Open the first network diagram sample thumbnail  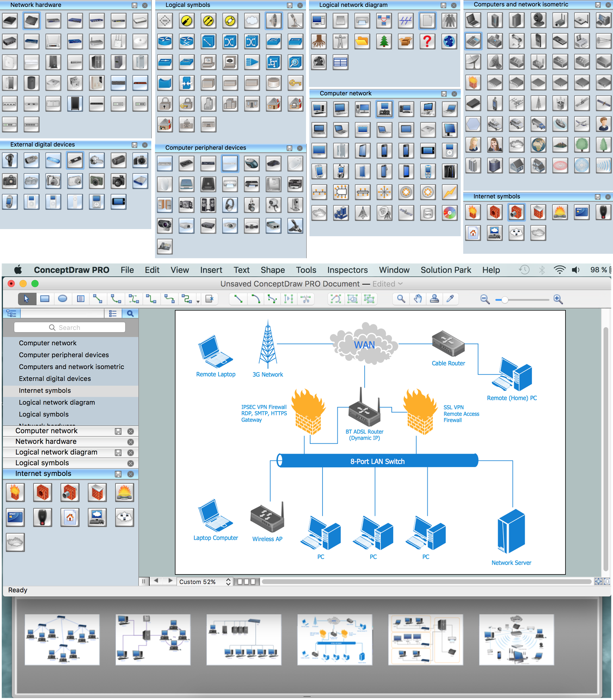62,639
